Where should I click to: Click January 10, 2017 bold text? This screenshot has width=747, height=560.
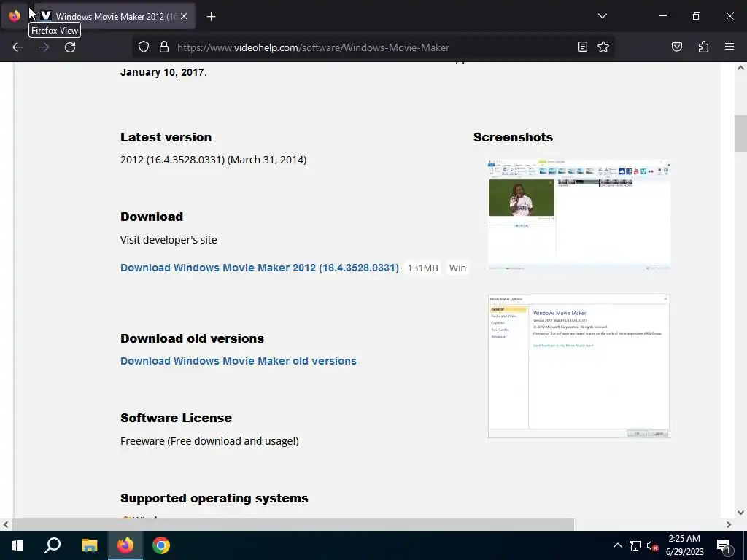point(163,72)
